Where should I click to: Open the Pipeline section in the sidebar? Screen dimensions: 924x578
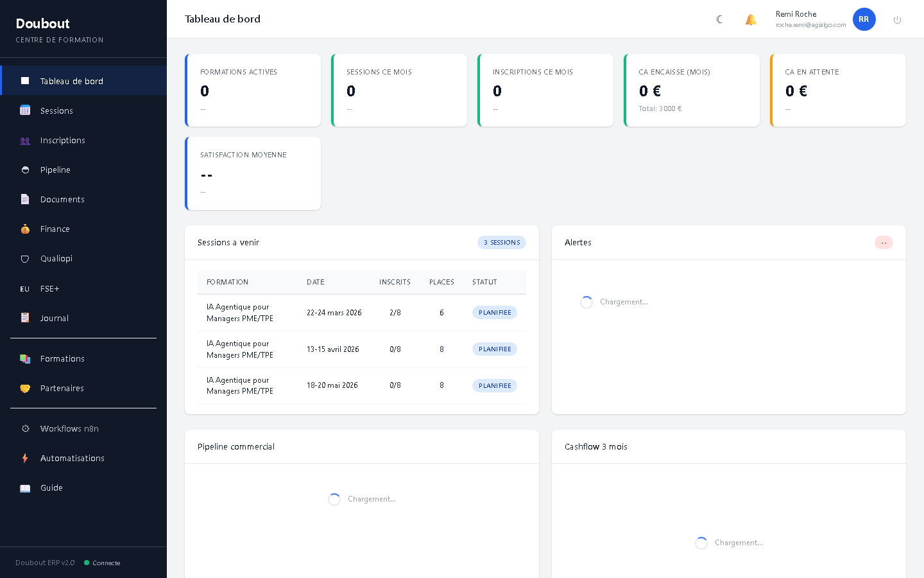click(x=55, y=170)
